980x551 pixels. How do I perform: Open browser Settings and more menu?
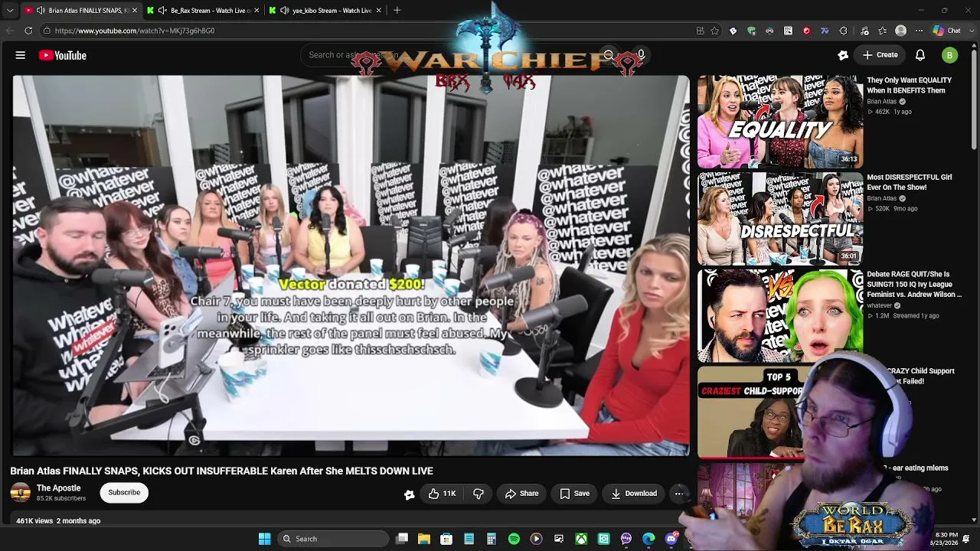tap(919, 31)
